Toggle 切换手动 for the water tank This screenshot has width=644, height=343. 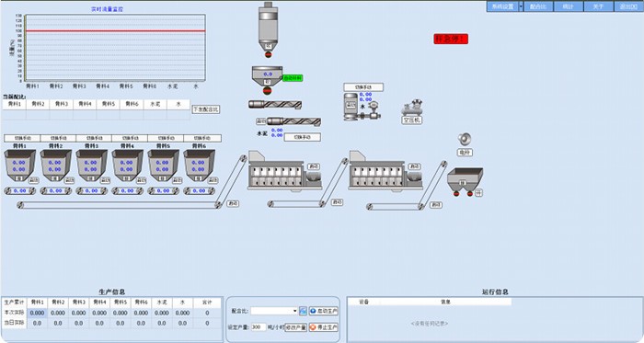pos(363,87)
